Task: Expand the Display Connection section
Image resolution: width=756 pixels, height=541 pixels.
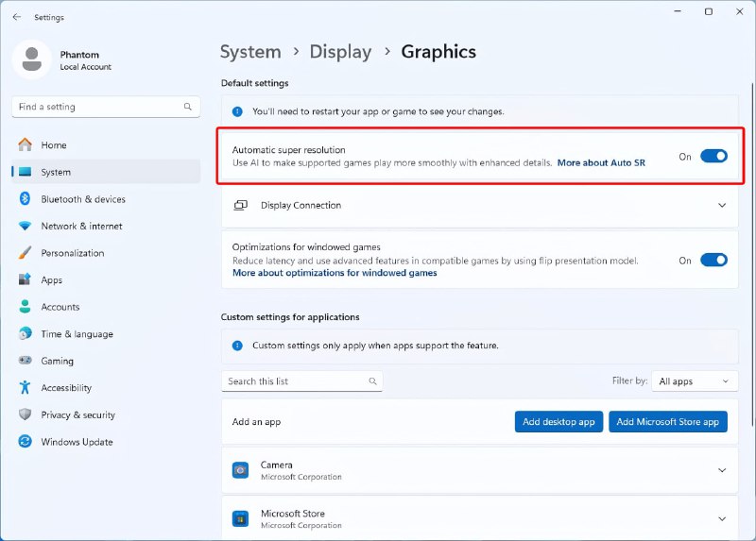Action: pos(722,205)
